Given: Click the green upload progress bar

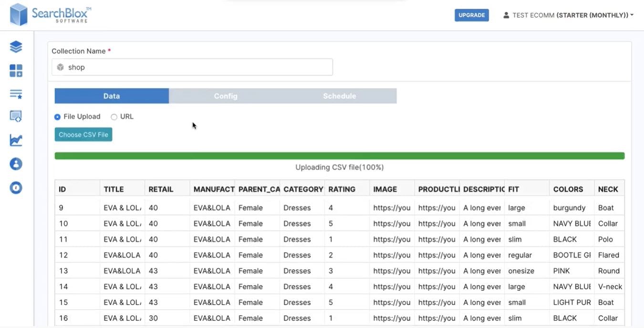Looking at the screenshot, I should tap(339, 155).
